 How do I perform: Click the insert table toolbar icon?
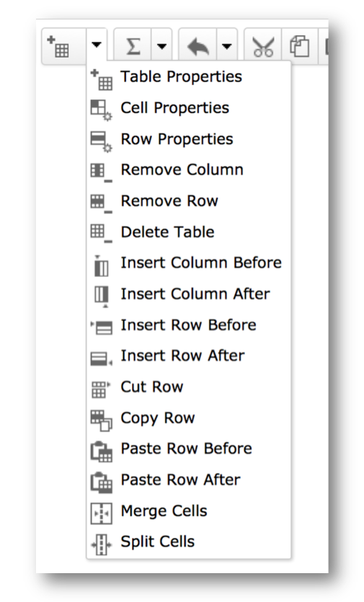coord(58,46)
